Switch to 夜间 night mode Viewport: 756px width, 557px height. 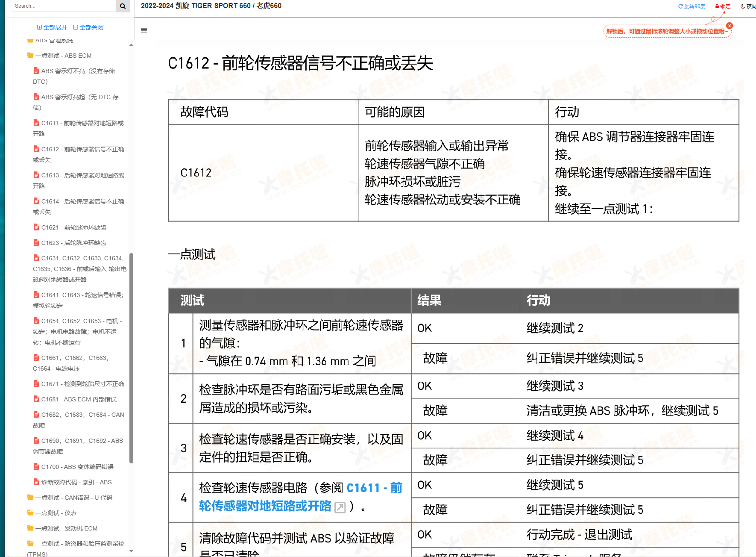click(x=748, y=6)
